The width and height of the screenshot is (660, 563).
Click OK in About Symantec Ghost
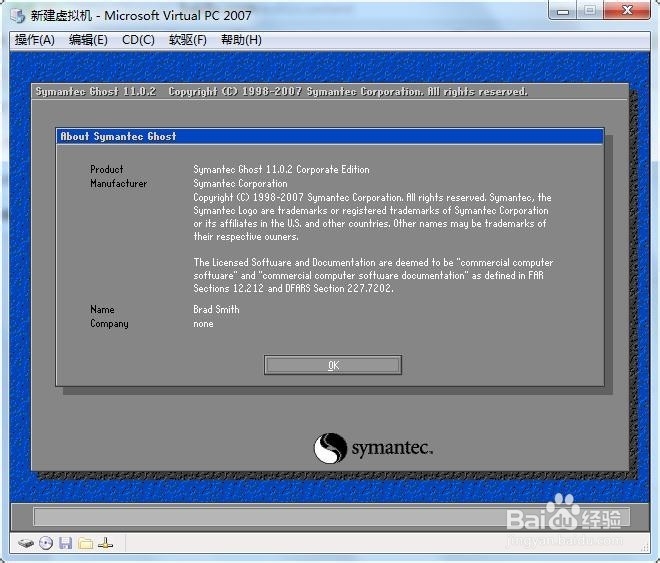tap(333, 365)
